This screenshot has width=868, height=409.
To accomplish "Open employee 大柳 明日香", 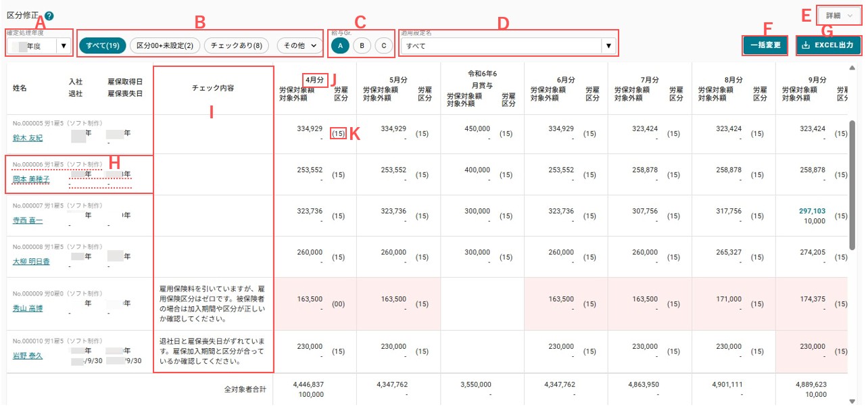I will [31, 262].
